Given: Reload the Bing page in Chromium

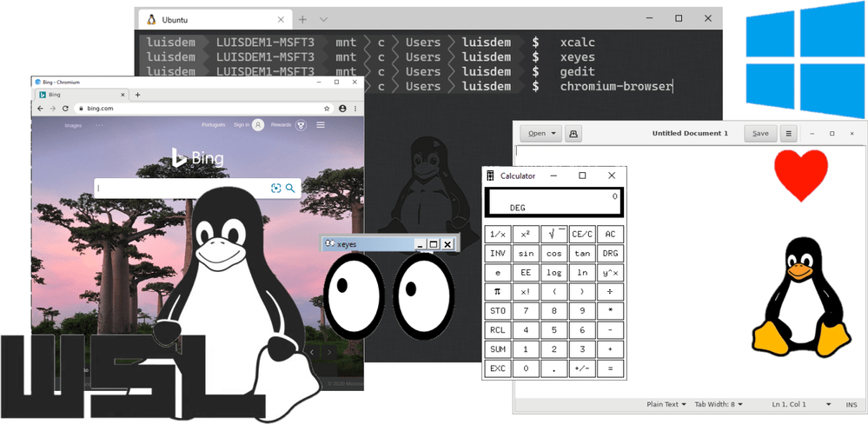Looking at the screenshot, I should point(65,109).
